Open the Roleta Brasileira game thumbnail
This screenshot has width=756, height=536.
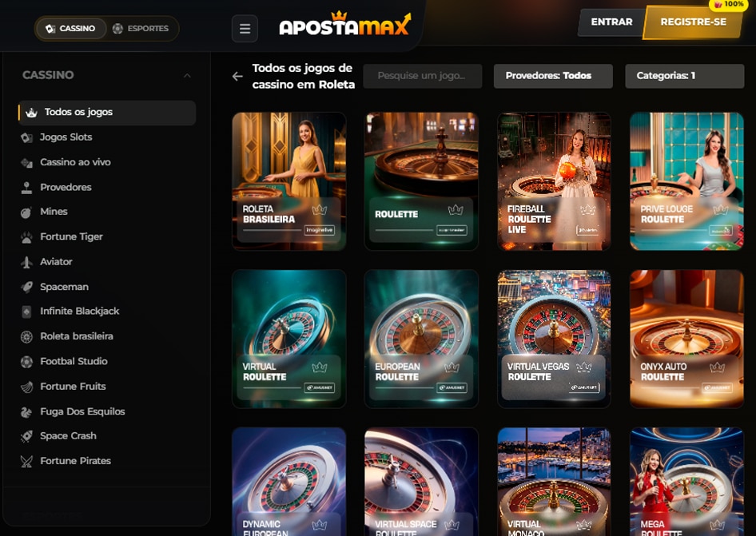click(x=288, y=181)
